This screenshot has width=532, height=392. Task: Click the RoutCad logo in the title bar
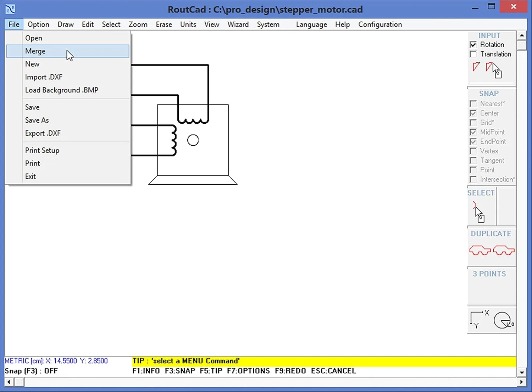[x=10, y=9]
